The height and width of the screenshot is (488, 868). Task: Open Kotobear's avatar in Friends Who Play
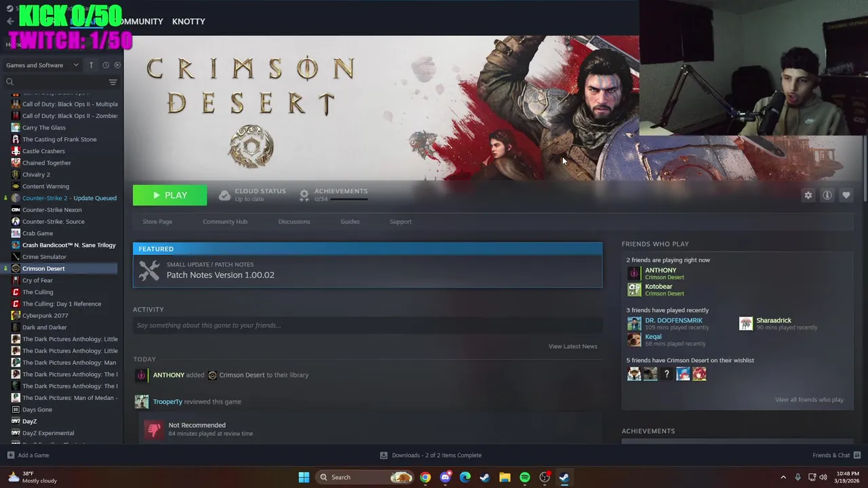634,290
